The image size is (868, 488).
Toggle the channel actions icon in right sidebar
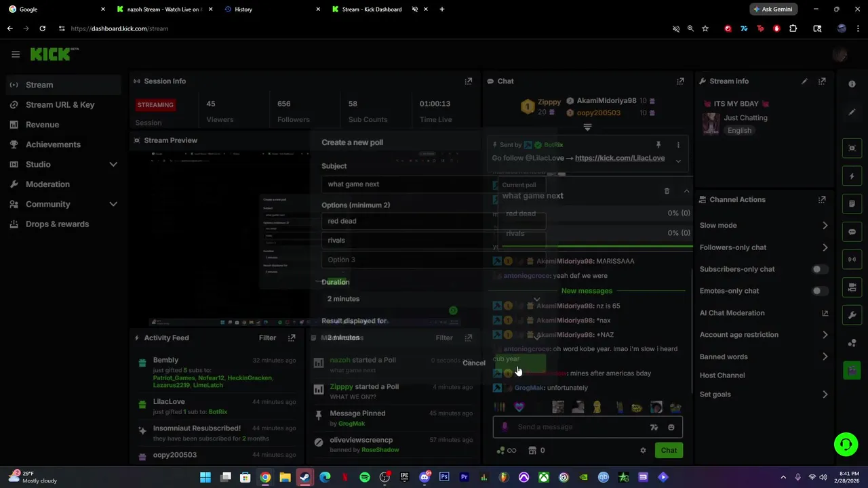(852, 287)
